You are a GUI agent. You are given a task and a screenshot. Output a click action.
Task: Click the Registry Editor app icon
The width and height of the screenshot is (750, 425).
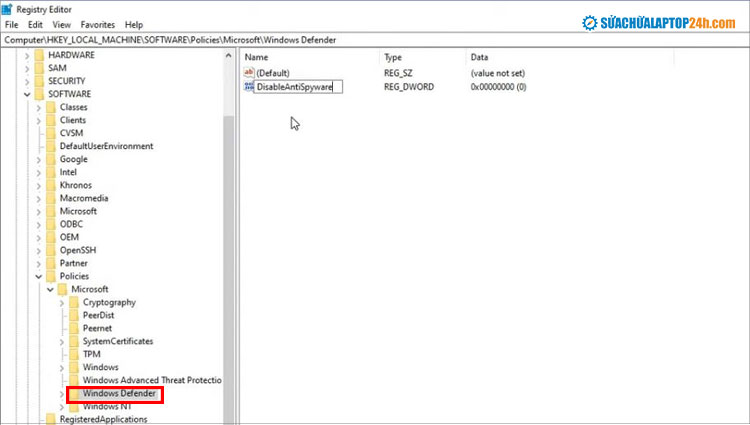[x=9, y=9]
